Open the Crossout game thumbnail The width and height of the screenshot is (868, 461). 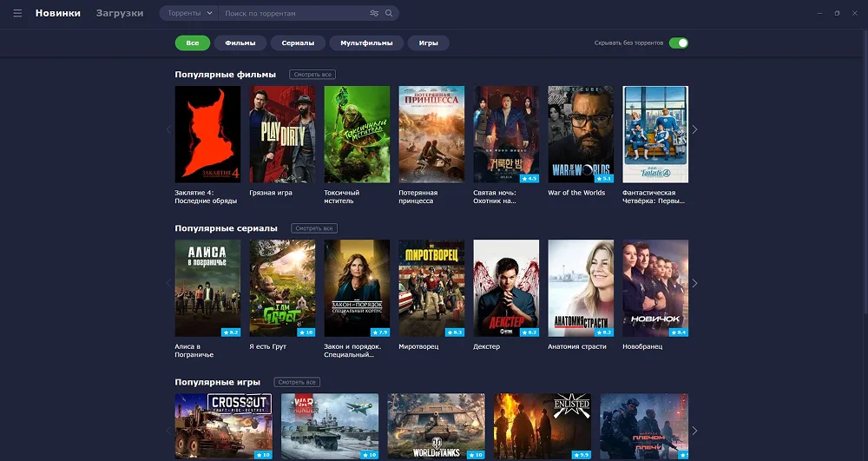point(223,426)
